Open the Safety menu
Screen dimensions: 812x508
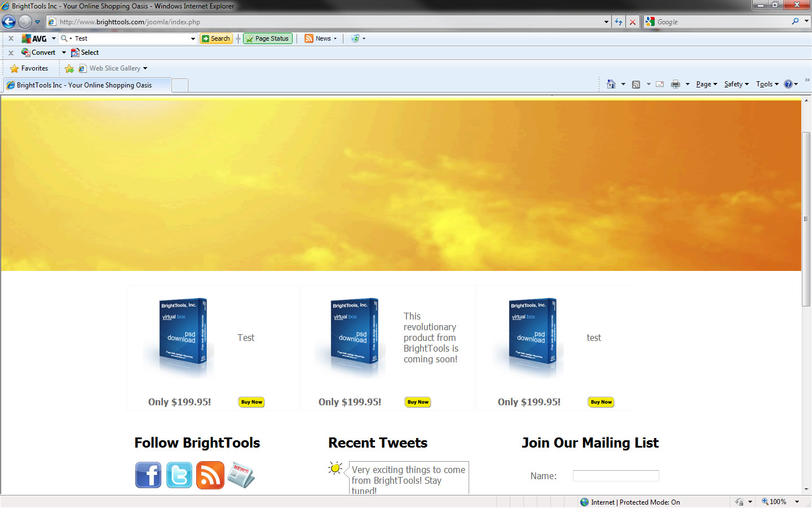pyautogui.click(x=736, y=84)
